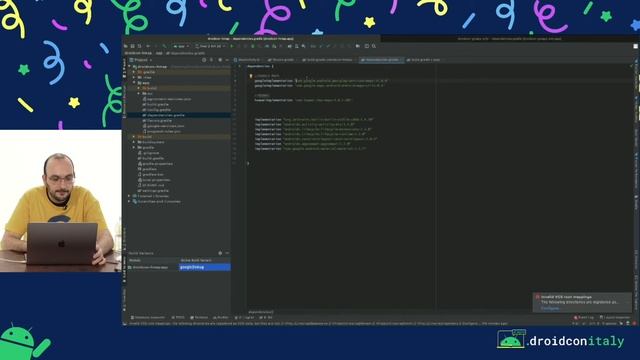Switch to the last editor tab on right
Image resolution: width=640 pixels, height=360 pixels.
[424, 60]
